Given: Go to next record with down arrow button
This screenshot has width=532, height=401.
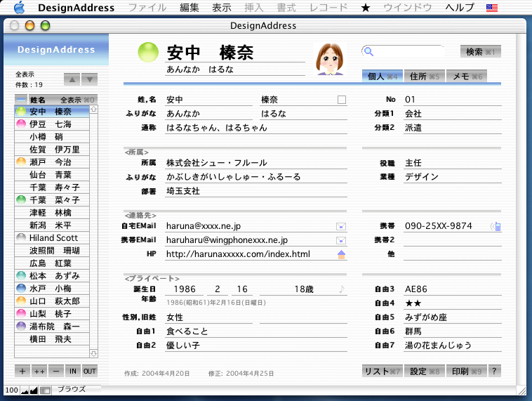Looking at the screenshot, I should 90,80.
